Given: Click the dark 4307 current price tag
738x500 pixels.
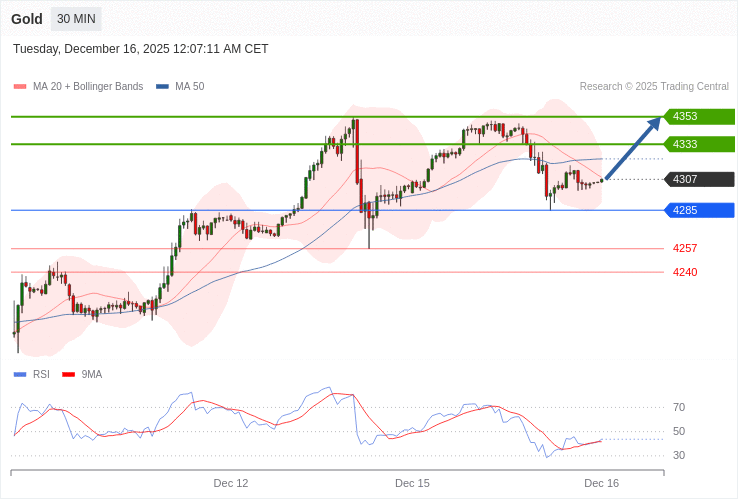Looking at the screenshot, I should pyautogui.click(x=699, y=180).
